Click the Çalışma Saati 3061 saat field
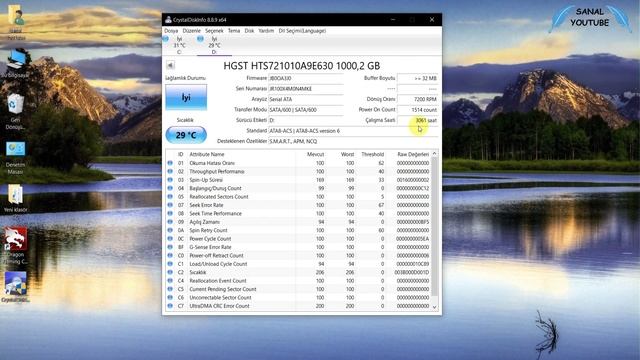Screen dimensions: 640x360 click(x=418, y=120)
